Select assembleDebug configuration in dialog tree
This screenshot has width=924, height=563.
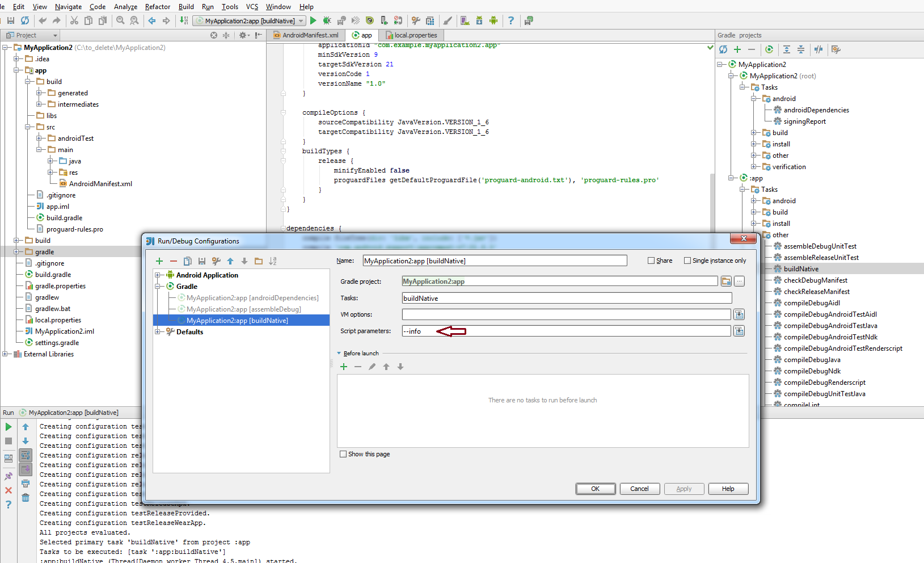tap(244, 309)
